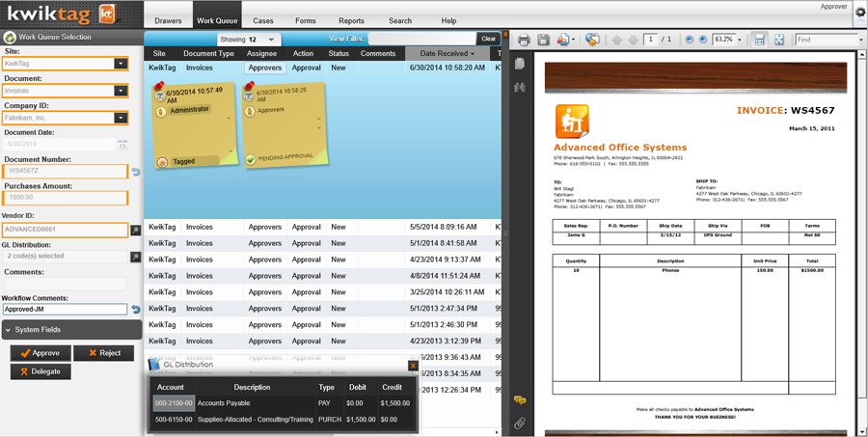The height and width of the screenshot is (437, 868).
Task: Fit one full page in PDF viewer
Action: (x=779, y=40)
